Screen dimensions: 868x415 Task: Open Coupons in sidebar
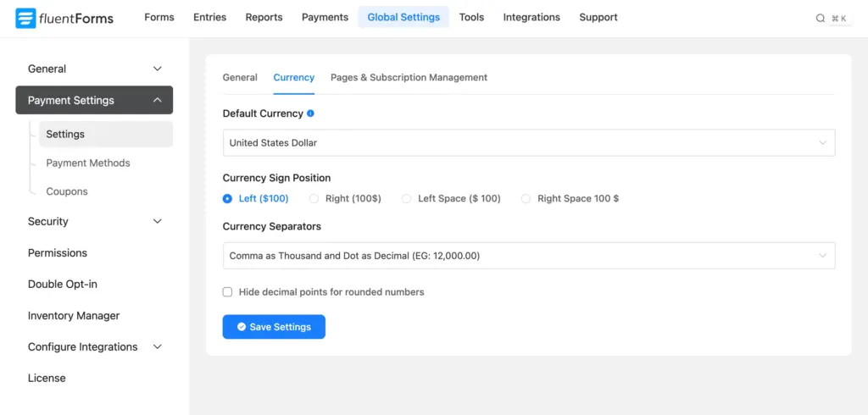pyautogui.click(x=67, y=191)
